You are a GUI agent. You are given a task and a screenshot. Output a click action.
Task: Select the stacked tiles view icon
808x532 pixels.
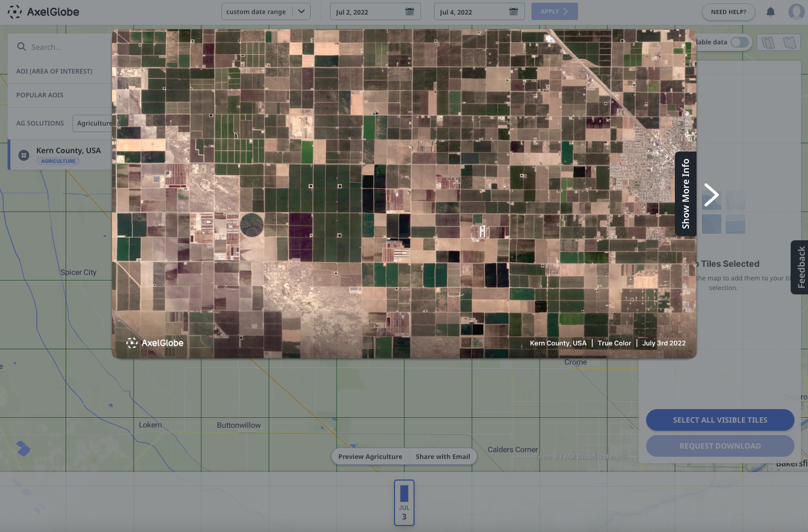click(x=768, y=42)
